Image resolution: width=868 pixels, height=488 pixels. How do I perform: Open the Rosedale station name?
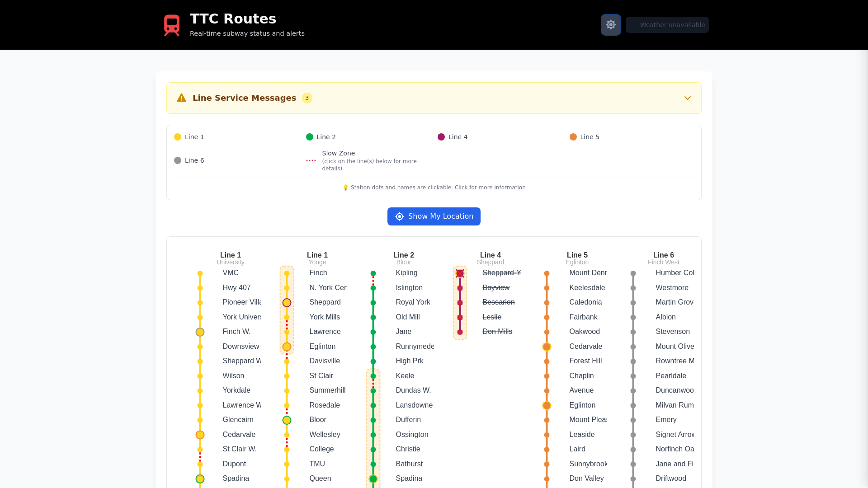coord(325,405)
